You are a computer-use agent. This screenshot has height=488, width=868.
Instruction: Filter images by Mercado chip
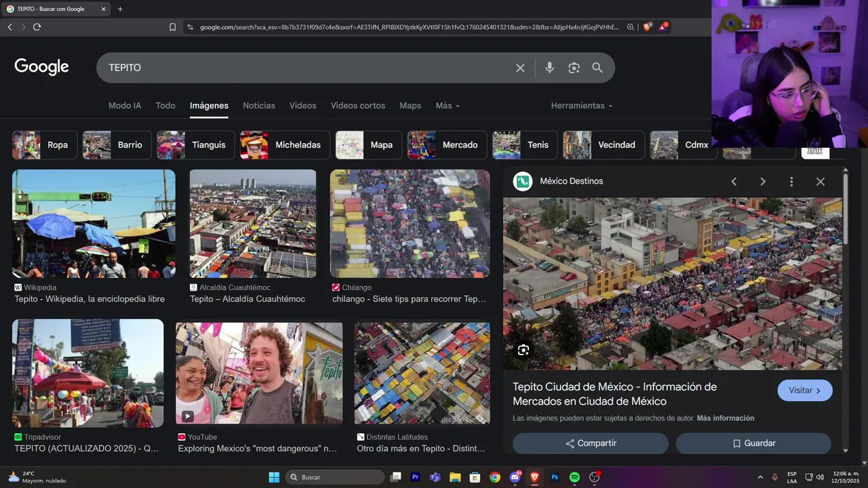447,145
